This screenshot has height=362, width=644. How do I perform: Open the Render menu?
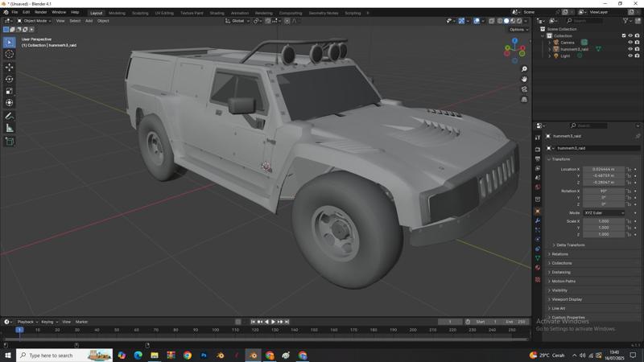point(41,12)
